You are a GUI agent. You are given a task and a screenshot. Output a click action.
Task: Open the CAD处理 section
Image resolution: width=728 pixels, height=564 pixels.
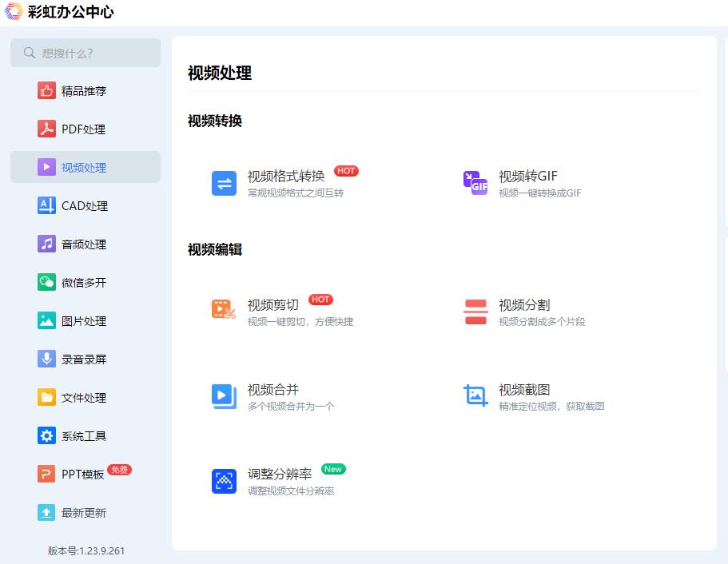coord(86,205)
